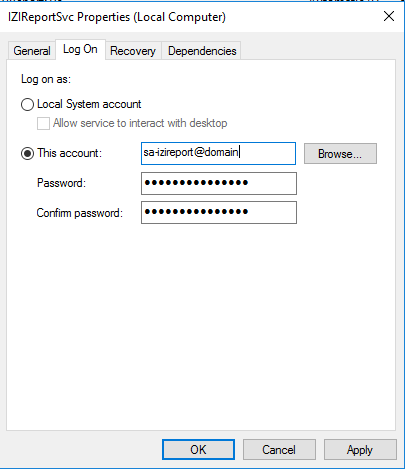Screen dimensions: 405x469
Task: Click the Browse... button
Action: 340,154
